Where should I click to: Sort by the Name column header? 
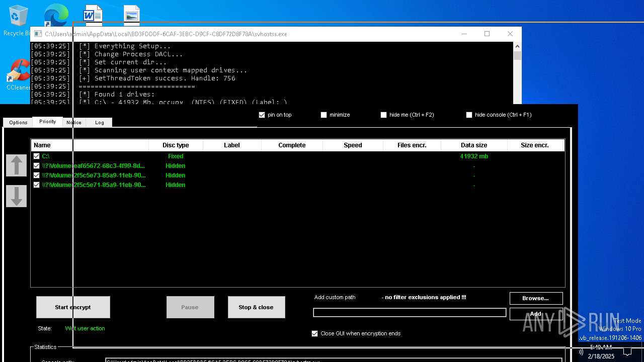coord(90,145)
